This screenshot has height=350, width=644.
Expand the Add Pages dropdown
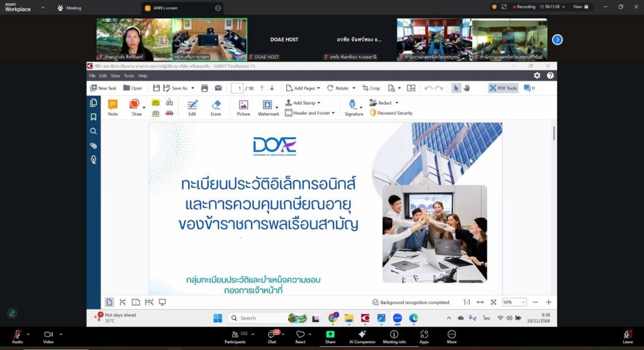303,88
